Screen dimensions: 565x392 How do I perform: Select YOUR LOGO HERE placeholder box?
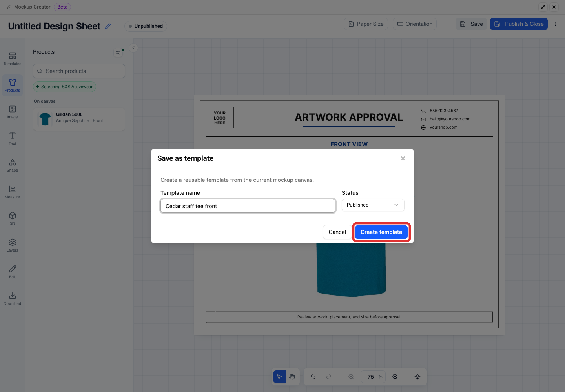click(x=220, y=118)
